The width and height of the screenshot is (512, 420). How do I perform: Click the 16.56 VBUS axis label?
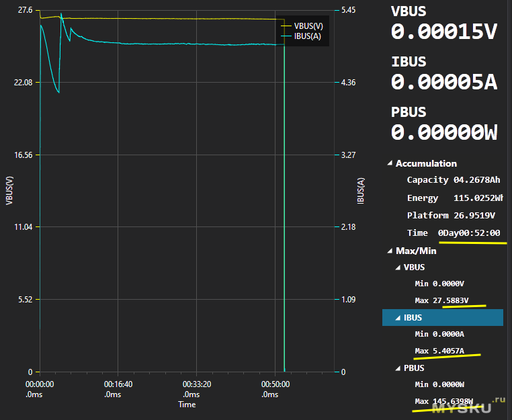pyautogui.click(x=24, y=155)
